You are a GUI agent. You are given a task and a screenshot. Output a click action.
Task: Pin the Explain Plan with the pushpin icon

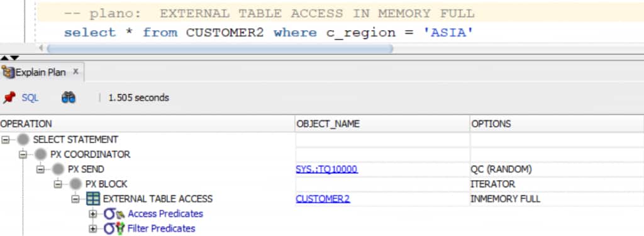coord(9,97)
